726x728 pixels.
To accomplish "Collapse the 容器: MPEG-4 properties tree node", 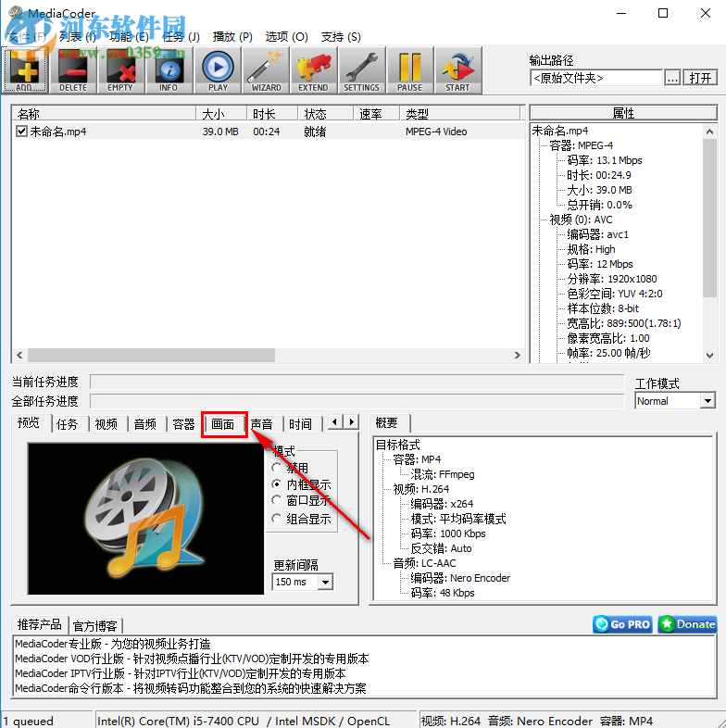I will (580, 145).
